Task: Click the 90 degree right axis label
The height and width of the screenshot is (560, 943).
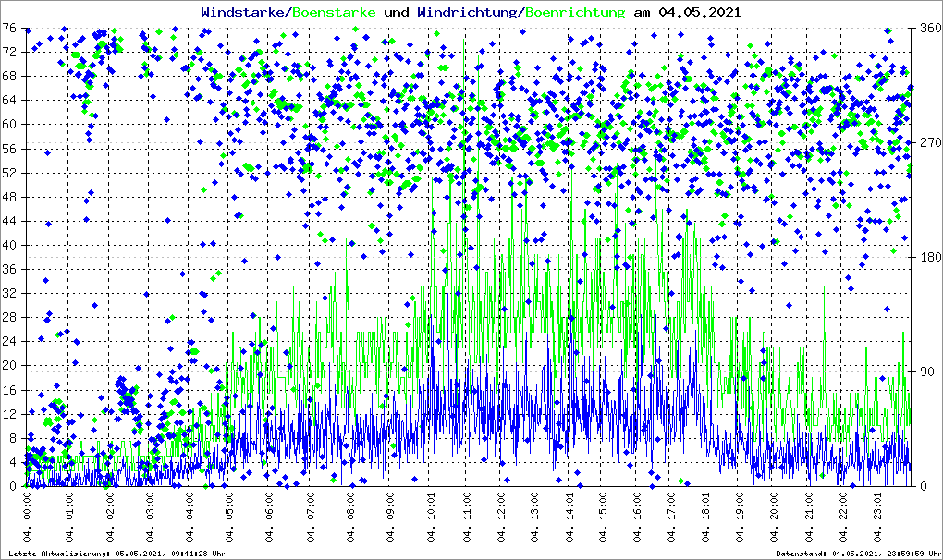Action: pos(924,371)
